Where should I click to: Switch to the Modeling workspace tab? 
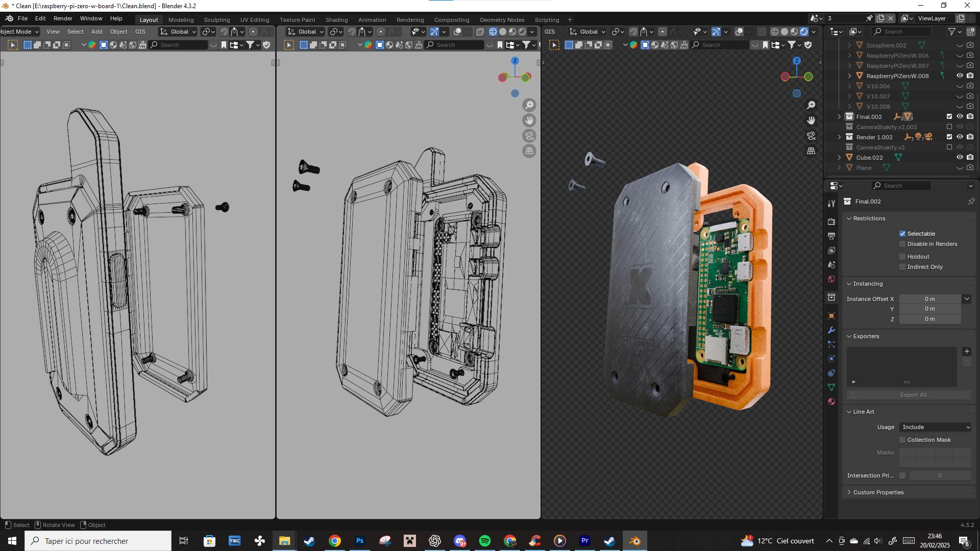click(181, 20)
